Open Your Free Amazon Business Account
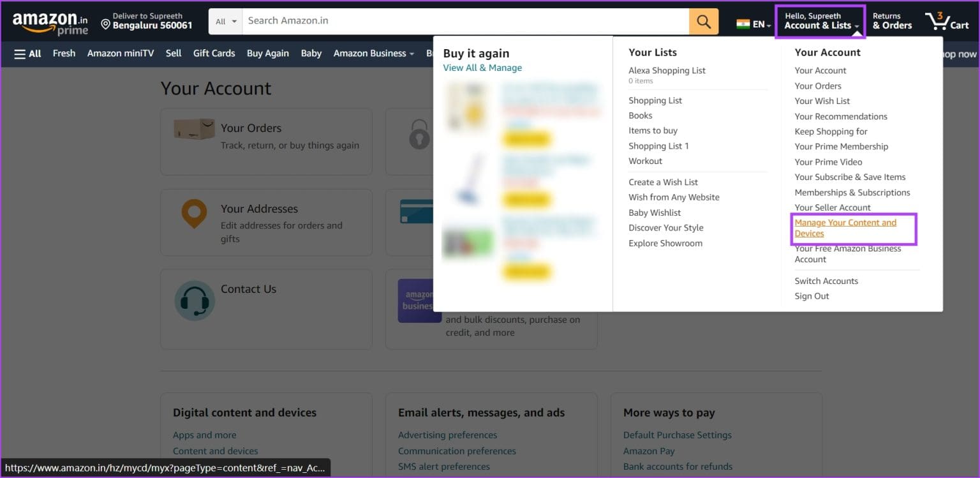Viewport: 980px width, 478px height. click(847, 254)
